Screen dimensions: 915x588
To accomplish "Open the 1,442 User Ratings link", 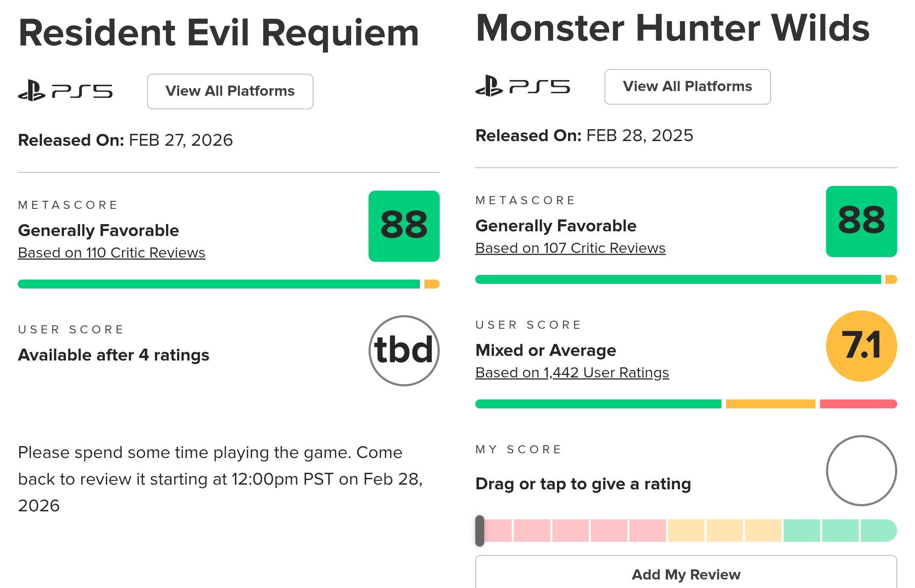I will point(572,372).
